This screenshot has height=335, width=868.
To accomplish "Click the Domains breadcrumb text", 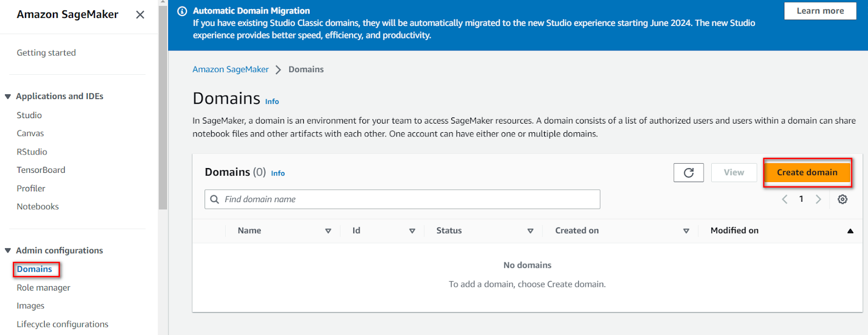I will [306, 69].
